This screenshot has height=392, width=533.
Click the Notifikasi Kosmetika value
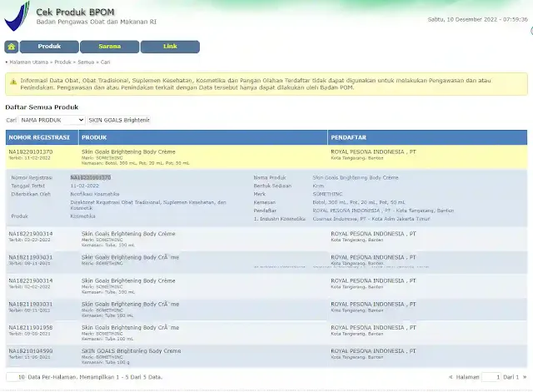(x=95, y=194)
